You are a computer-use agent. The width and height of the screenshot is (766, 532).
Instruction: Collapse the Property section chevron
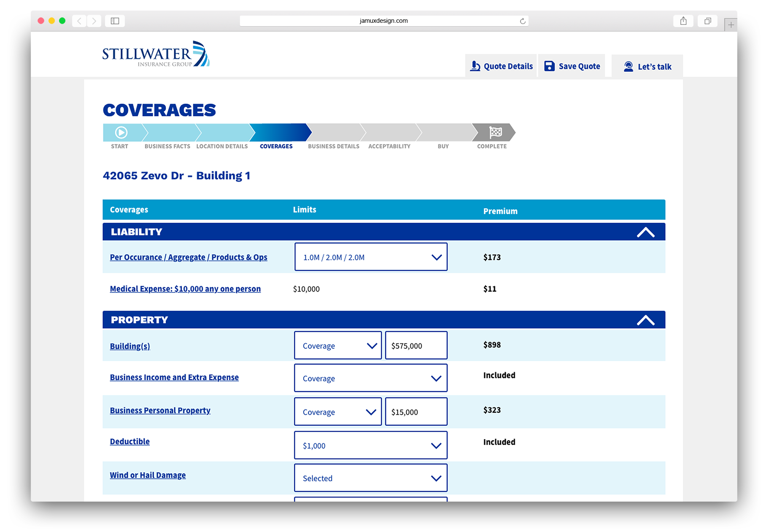(x=645, y=320)
